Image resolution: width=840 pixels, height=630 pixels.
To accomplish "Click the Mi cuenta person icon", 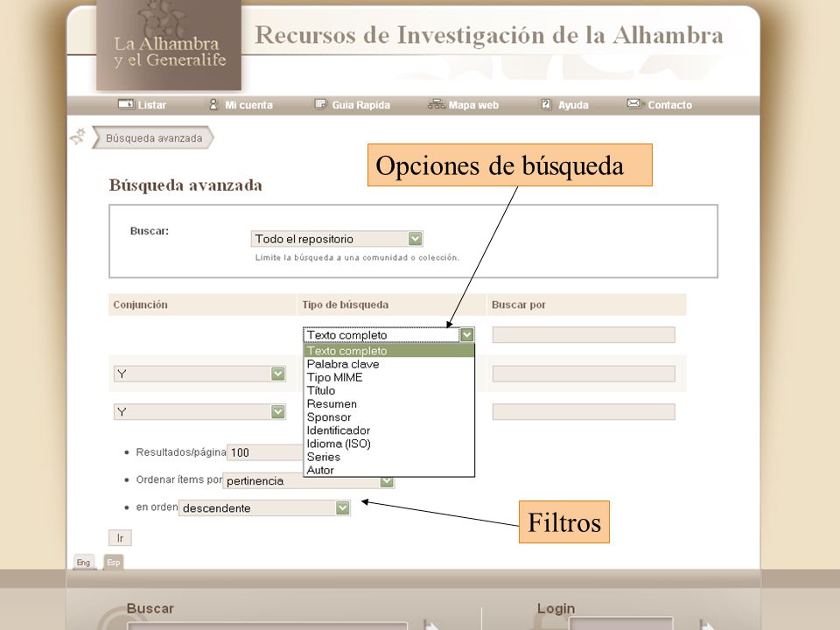I will 213,104.
